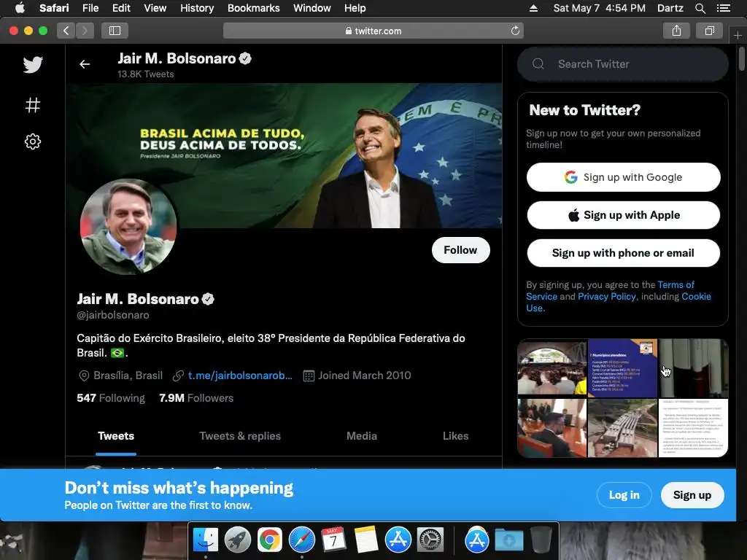Screen dimensions: 747x560
Task: Sign up with Apple
Action: click(623, 215)
